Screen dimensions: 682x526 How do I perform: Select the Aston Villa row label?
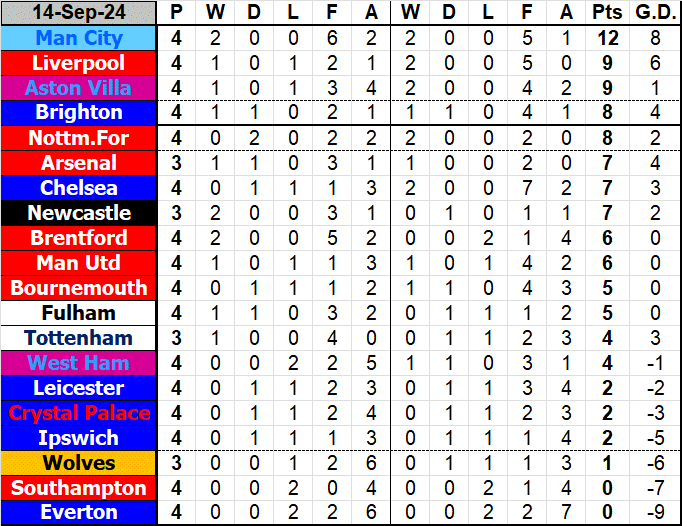pos(79,88)
